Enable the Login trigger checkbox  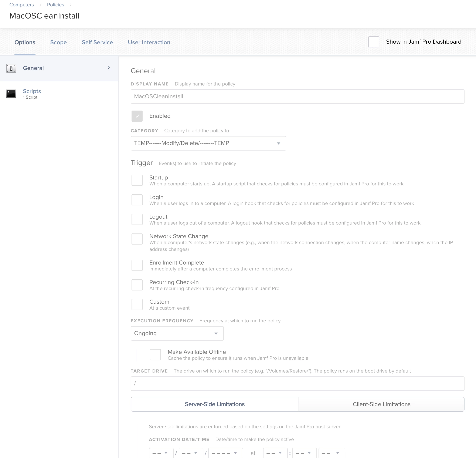click(137, 200)
